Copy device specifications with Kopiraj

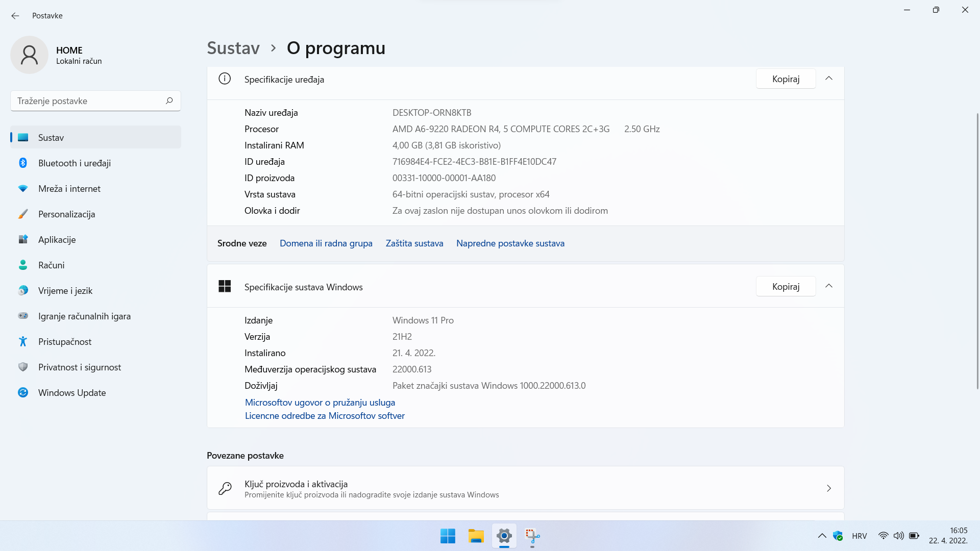(786, 79)
